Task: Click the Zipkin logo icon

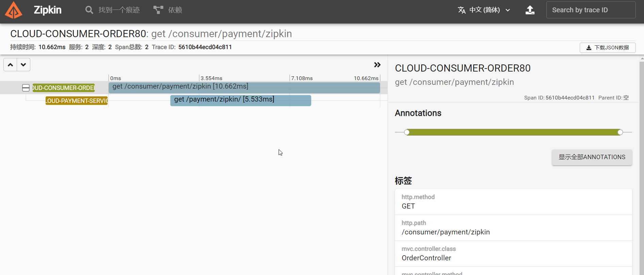Action: point(14,10)
